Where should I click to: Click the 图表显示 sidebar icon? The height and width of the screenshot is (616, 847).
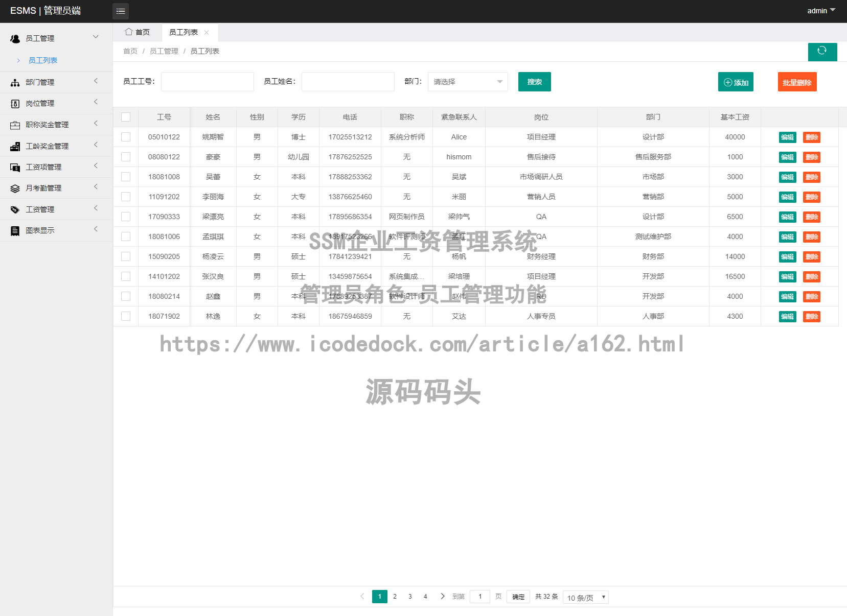[x=15, y=231]
